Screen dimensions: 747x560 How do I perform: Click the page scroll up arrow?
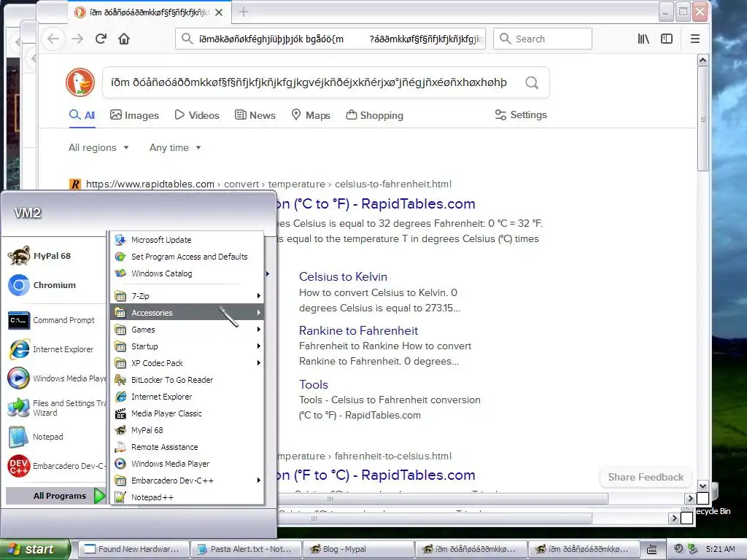pos(703,61)
